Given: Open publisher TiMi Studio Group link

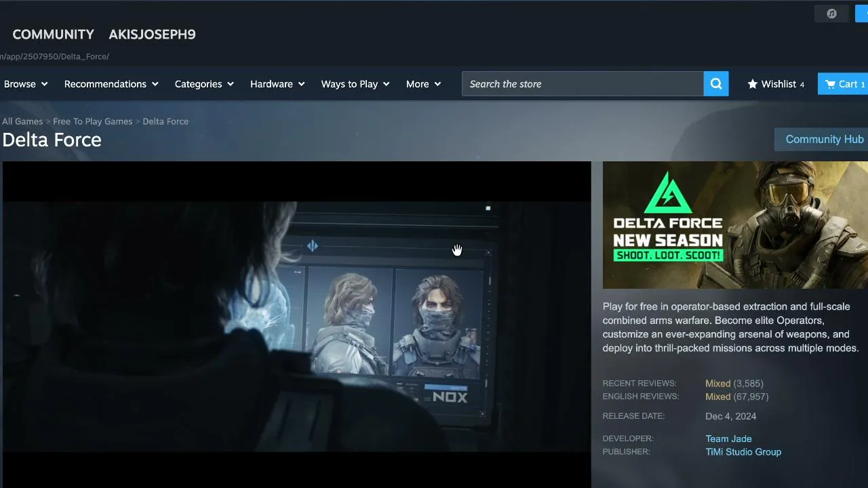Looking at the screenshot, I should pos(743,452).
